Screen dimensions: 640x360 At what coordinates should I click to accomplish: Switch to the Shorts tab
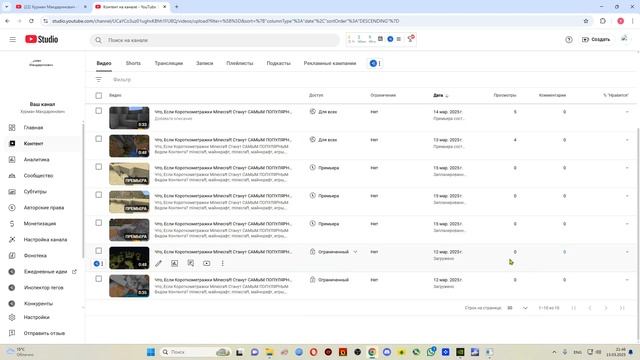(133, 63)
